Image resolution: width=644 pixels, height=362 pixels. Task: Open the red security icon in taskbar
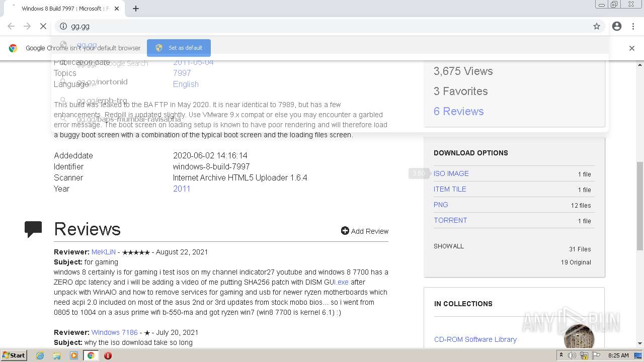click(108, 355)
